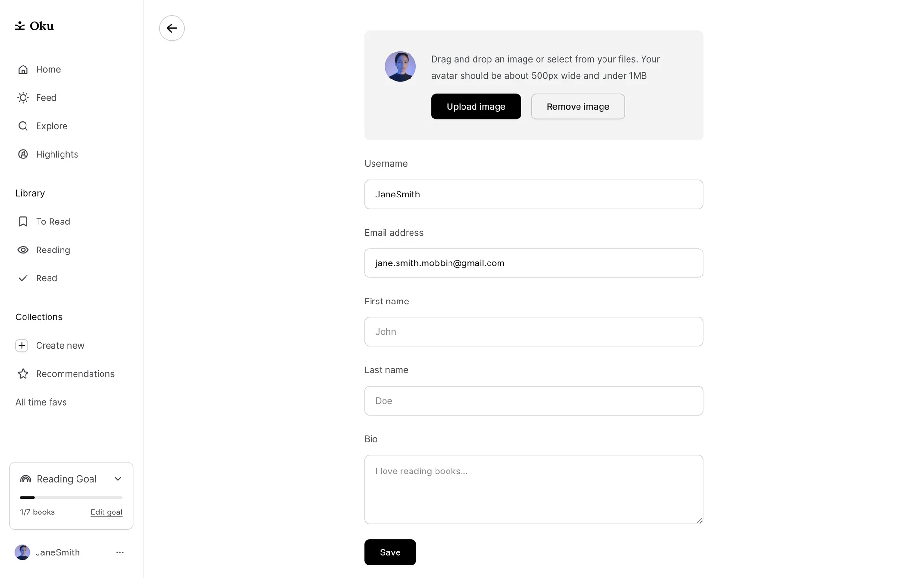Click the Highlights icon in sidebar

pyautogui.click(x=23, y=154)
